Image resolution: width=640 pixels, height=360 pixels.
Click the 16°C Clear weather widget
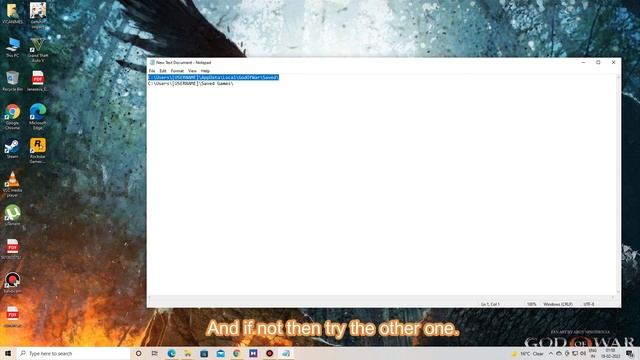click(528, 353)
